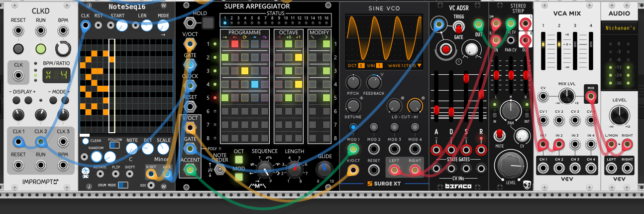This screenshot has width=644, height=214.
Task: Click the MIX output jack on VCA MIX
Action: click(591, 97)
